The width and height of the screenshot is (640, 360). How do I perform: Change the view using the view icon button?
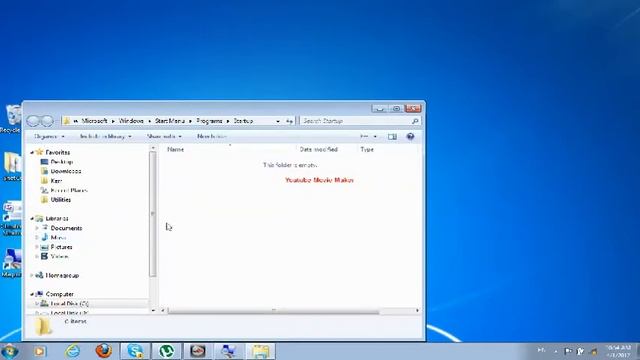point(364,136)
